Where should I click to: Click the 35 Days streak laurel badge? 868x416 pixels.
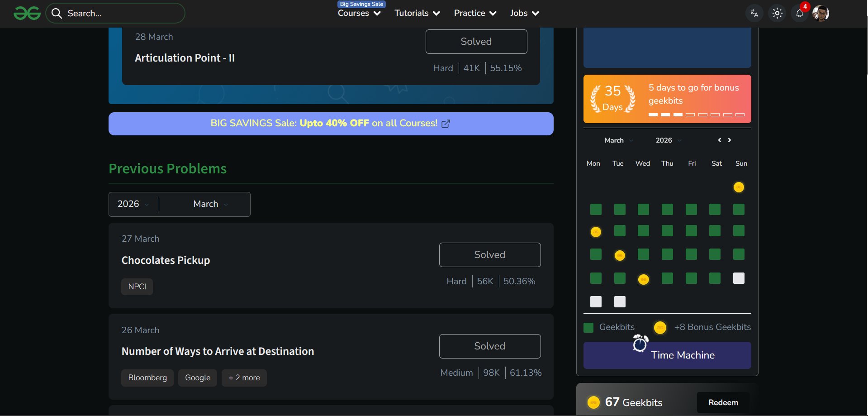point(613,99)
